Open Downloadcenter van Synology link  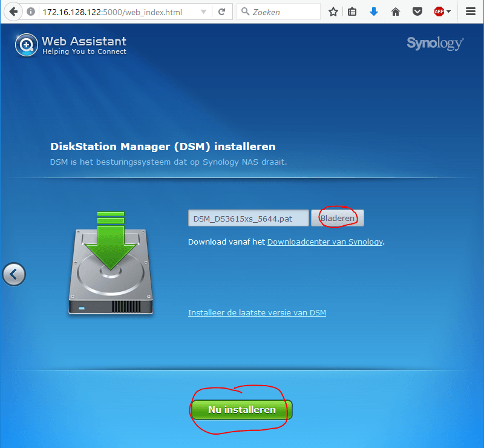[x=325, y=242]
